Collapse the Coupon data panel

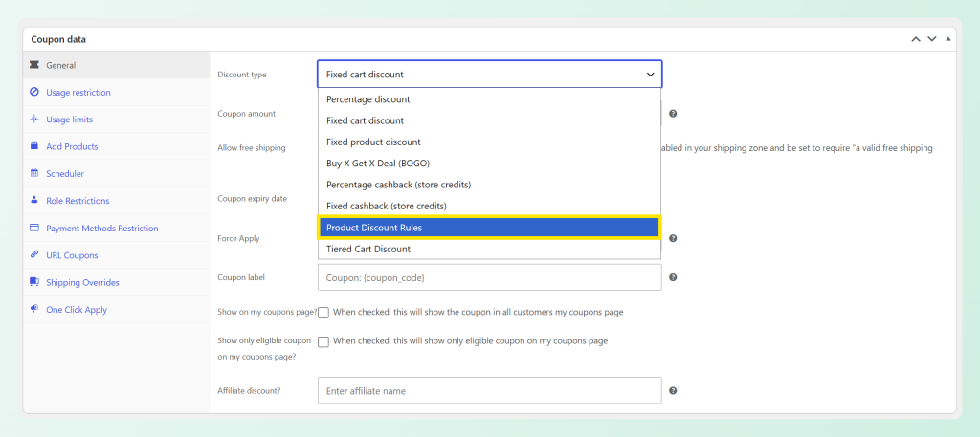(948, 39)
